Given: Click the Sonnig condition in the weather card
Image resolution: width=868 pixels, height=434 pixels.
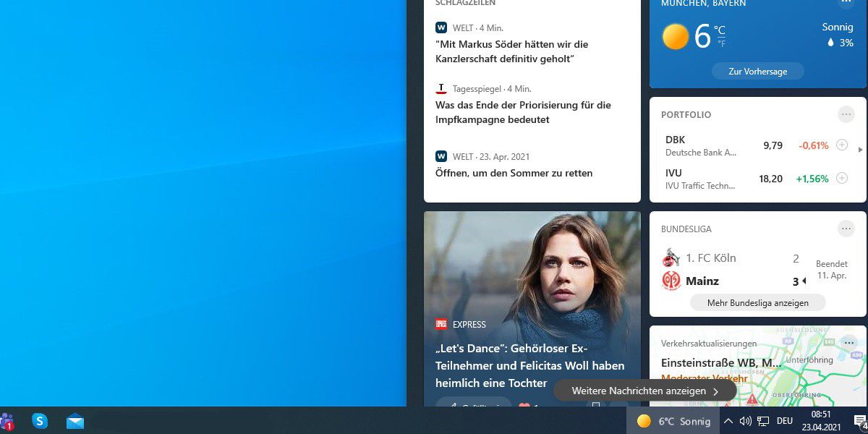Looking at the screenshot, I should pyautogui.click(x=838, y=27).
